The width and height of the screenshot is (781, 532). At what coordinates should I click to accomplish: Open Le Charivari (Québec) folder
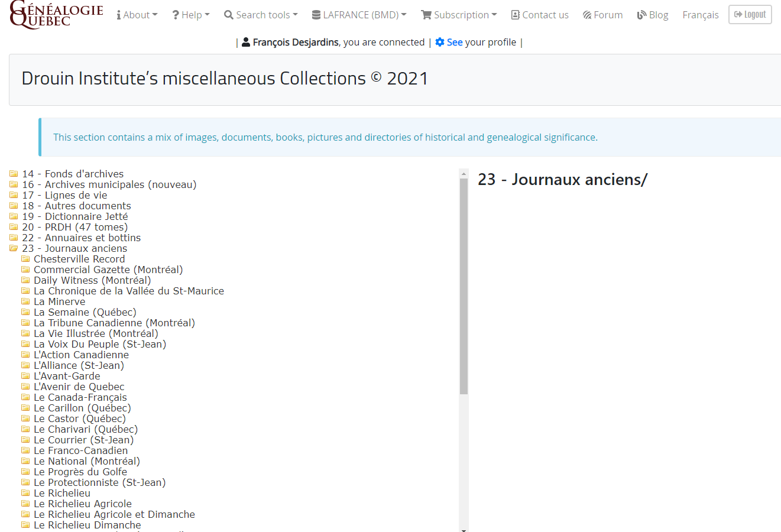(86, 429)
